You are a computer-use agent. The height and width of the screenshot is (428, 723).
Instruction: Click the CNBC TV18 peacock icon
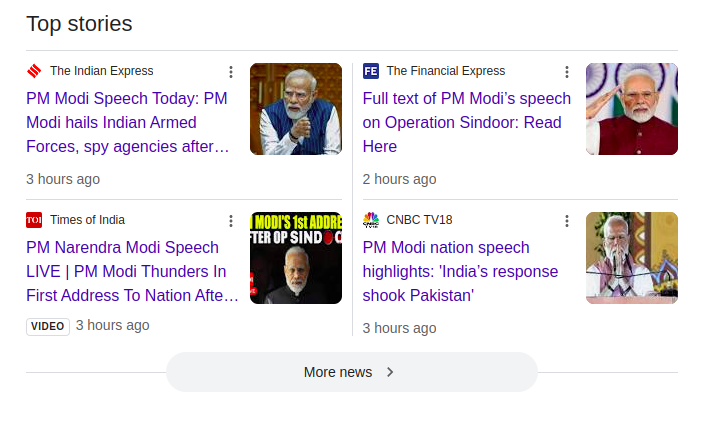371,220
